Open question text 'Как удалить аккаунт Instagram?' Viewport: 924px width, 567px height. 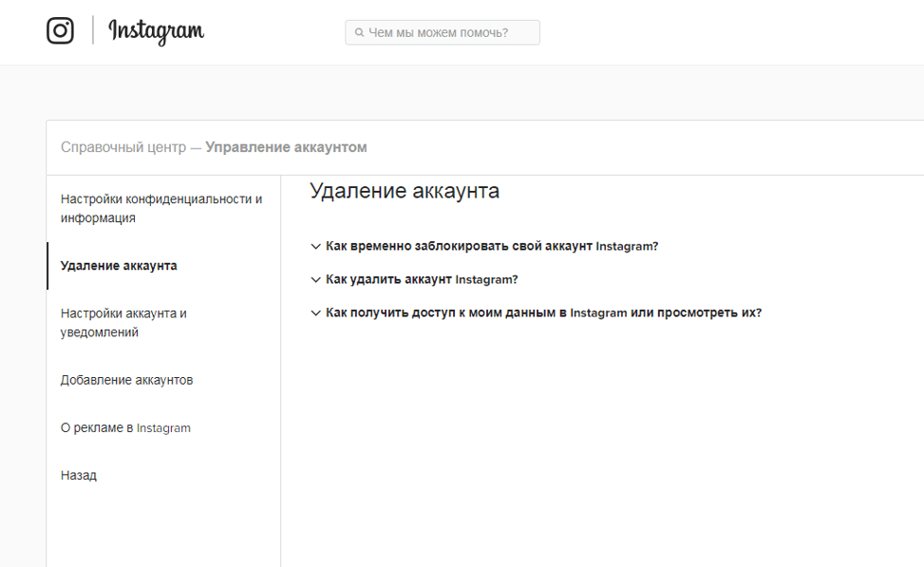(422, 279)
